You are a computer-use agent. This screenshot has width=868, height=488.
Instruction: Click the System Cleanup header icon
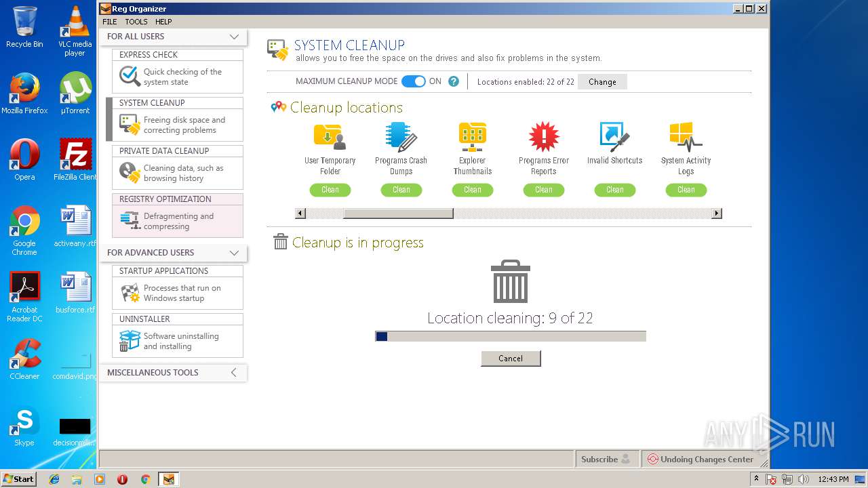(x=277, y=50)
